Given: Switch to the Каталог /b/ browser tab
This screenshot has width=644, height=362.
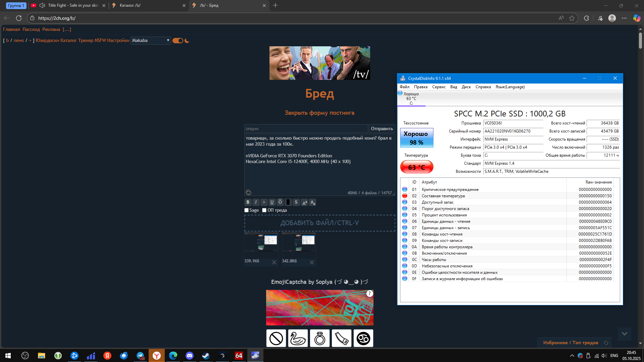Looking at the screenshot, I should (x=149, y=5).
